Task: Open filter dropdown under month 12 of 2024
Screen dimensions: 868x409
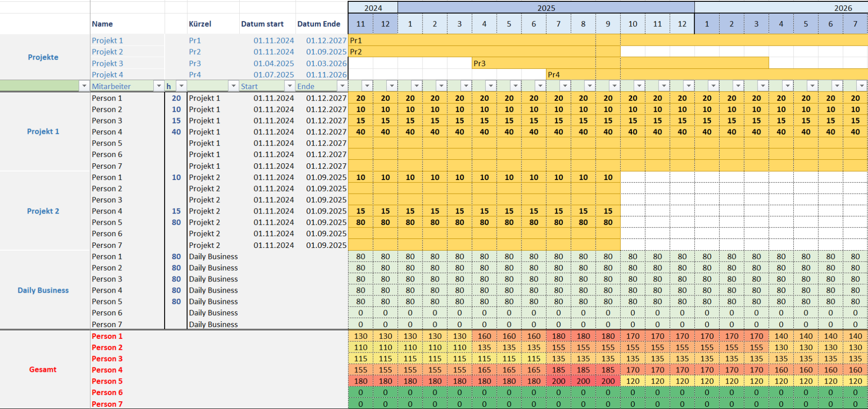Action: (x=392, y=86)
